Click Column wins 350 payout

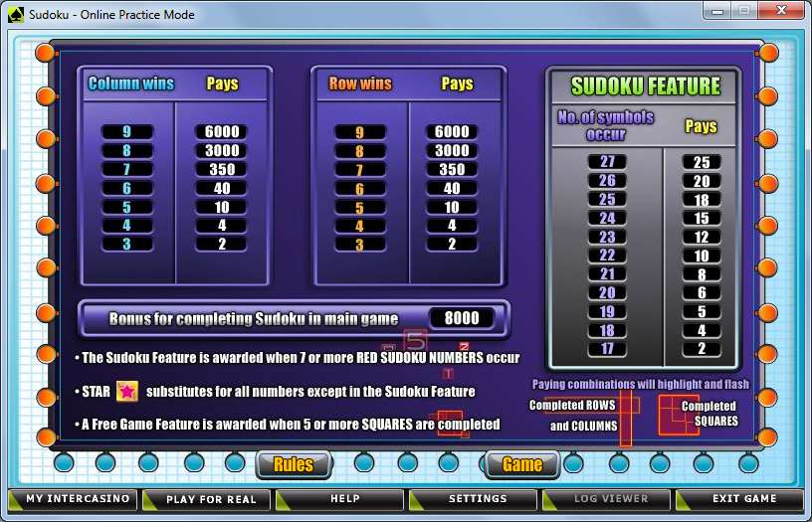[x=222, y=169]
